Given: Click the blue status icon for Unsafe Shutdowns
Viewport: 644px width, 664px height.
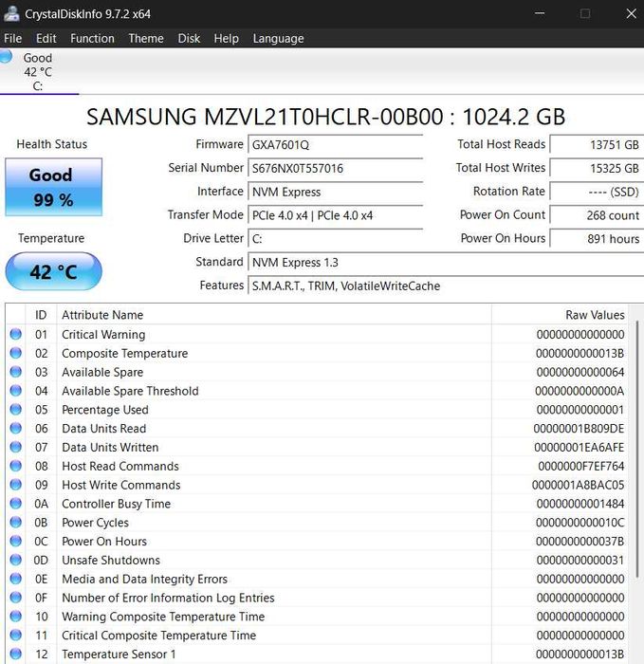Looking at the screenshot, I should pyautogui.click(x=16, y=560).
